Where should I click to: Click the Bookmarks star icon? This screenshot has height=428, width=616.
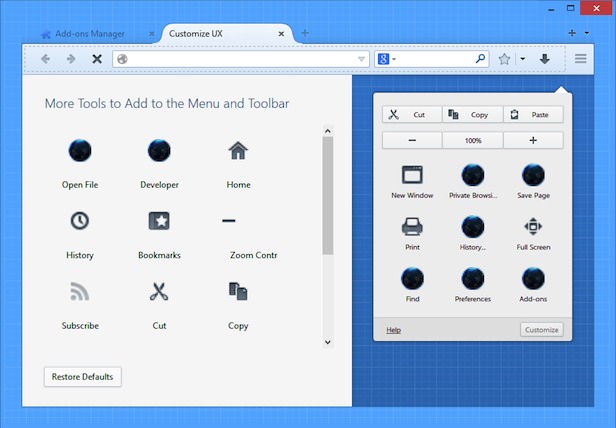click(159, 221)
